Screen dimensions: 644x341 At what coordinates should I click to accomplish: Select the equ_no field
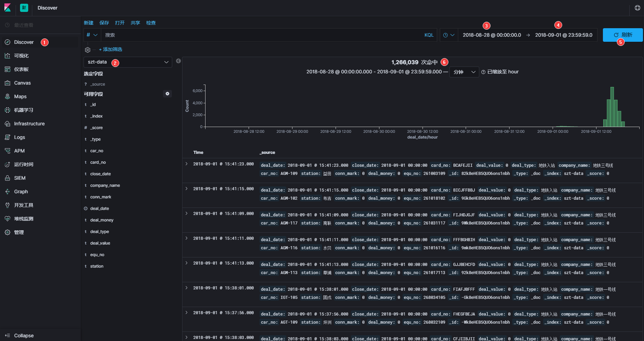click(97, 255)
